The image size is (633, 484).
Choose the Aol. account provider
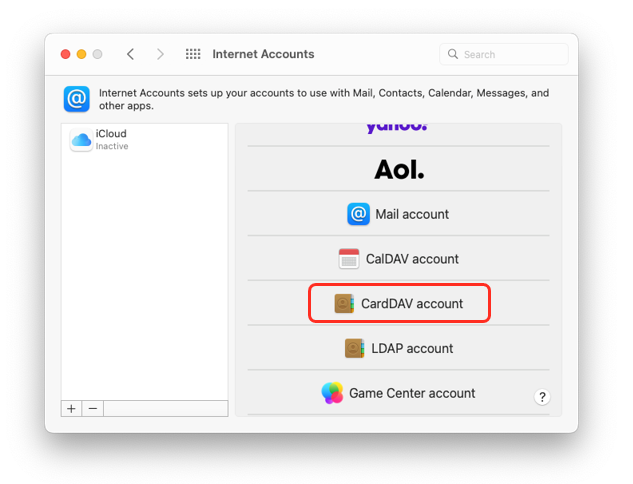click(x=399, y=170)
